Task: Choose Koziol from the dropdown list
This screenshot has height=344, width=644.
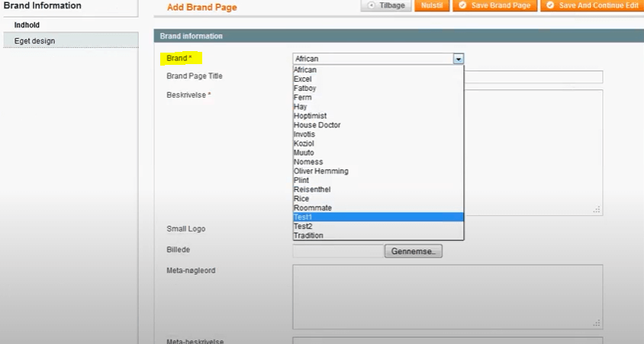Action: pos(378,143)
